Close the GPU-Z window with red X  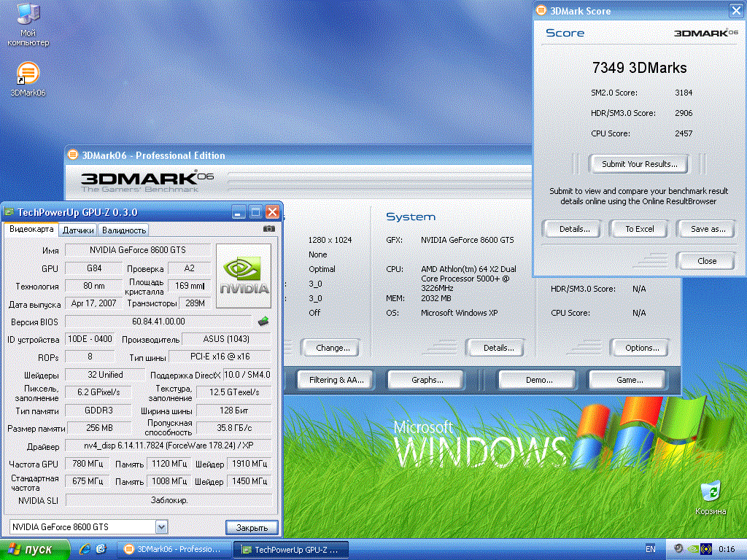273,212
